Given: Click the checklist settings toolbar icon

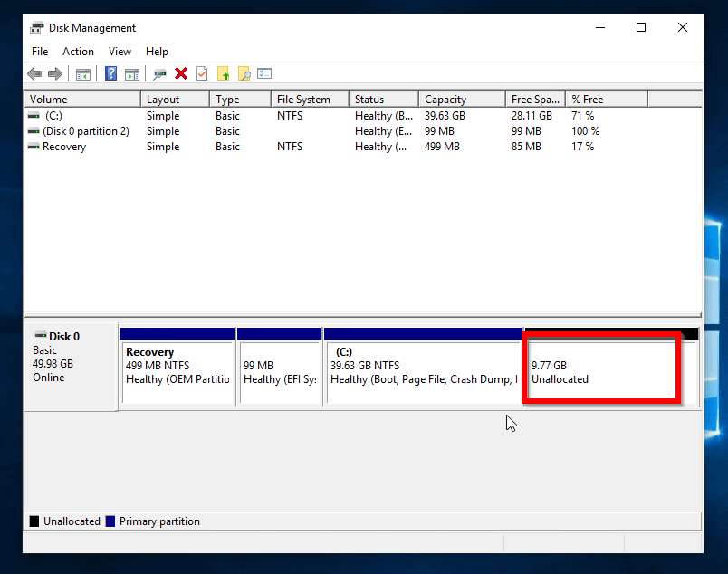Looking at the screenshot, I should (x=264, y=74).
